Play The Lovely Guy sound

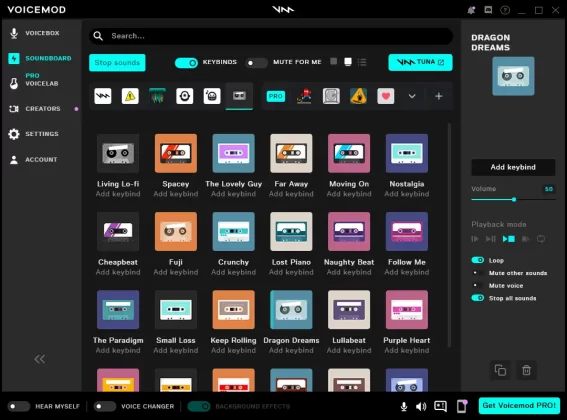[234, 153]
